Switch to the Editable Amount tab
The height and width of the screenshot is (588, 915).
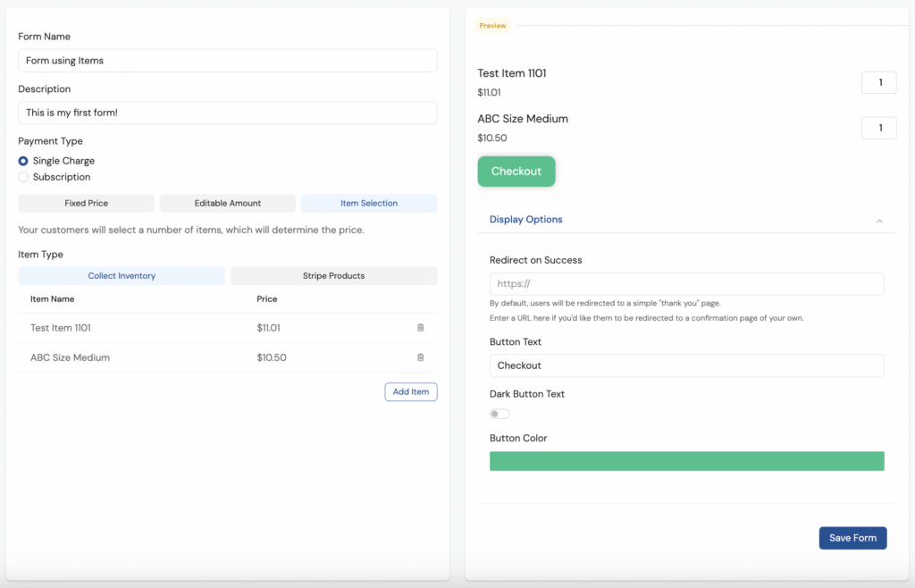[x=227, y=203]
